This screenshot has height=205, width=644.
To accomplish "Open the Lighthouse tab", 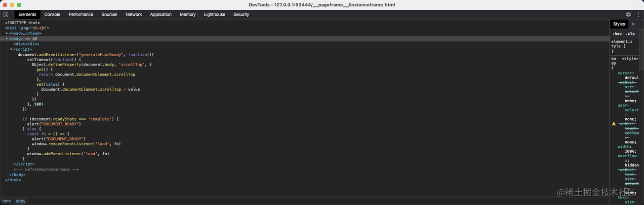I will [214, 15].
